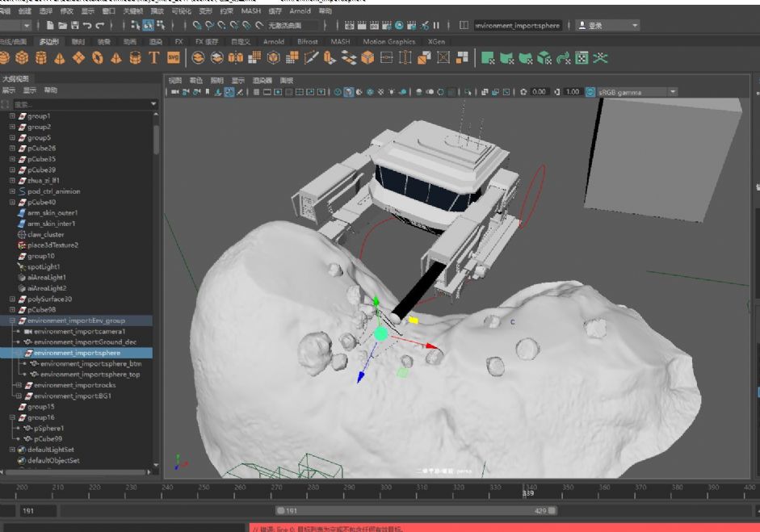Toggle the active select-by-object-type mode
760x532 pixels.
click(149, 25)
